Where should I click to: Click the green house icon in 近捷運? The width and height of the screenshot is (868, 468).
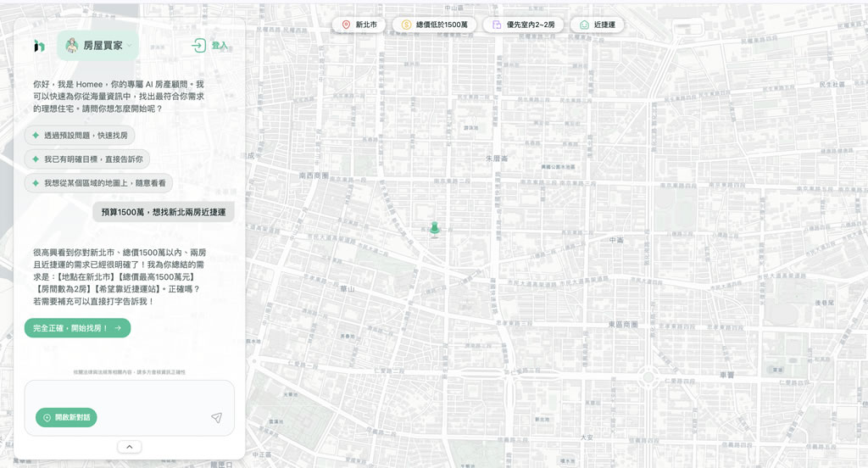pos(584,25)
